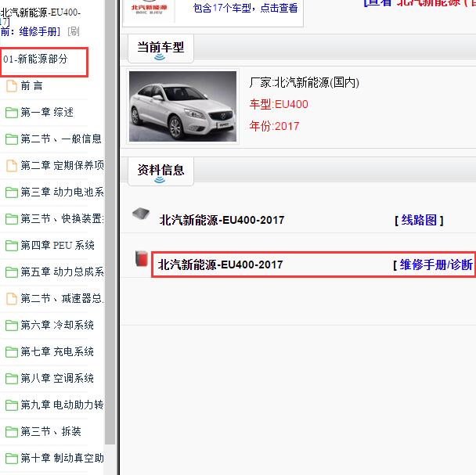Click the gray wiring diagram icon
Viewport: 476px width, 475px height.
[141, 214]
